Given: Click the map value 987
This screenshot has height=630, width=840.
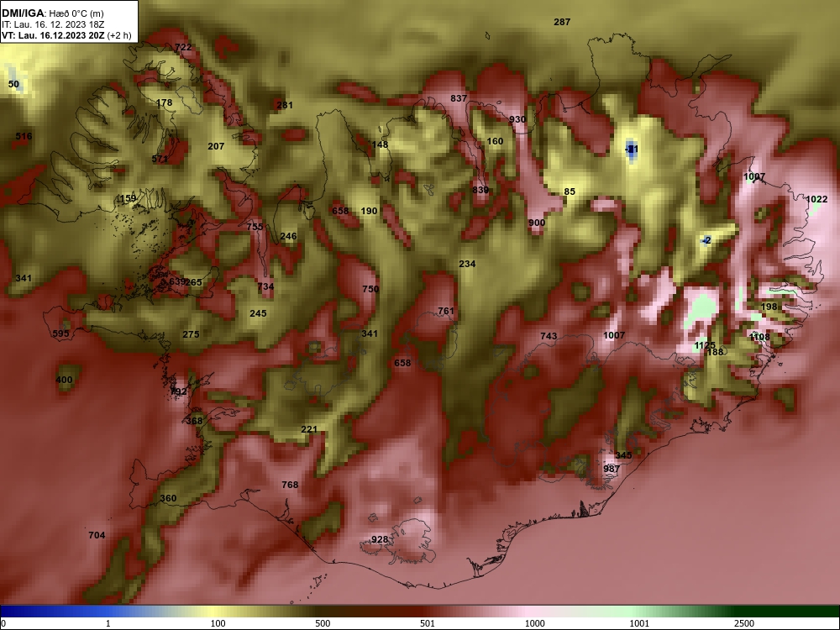Looking at the screenshot, I should click(x=612, y=469).
